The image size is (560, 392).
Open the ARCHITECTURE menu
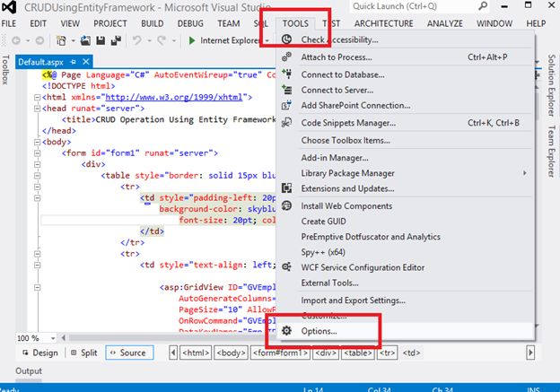pyautogui.click(x=383, y=23)
